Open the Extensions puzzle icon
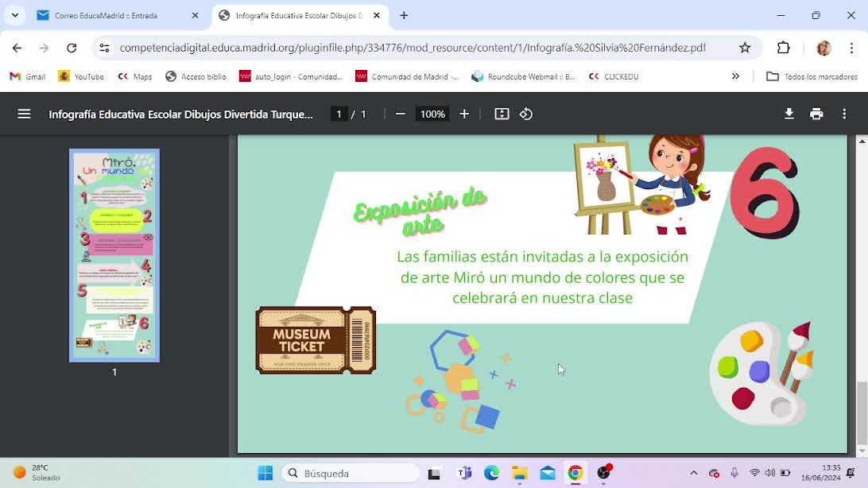 point(783,48)
